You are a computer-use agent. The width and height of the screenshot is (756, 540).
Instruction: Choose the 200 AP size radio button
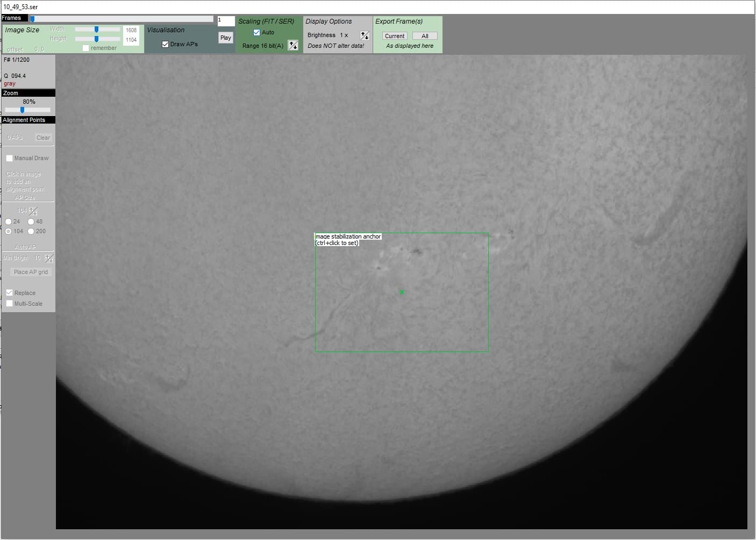(x=31, y=231)
